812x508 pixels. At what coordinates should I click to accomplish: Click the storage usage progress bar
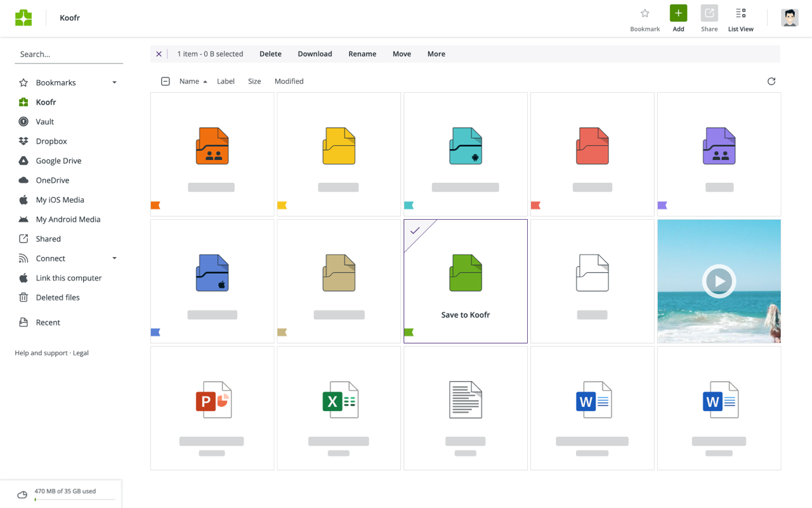coord(75,500)
